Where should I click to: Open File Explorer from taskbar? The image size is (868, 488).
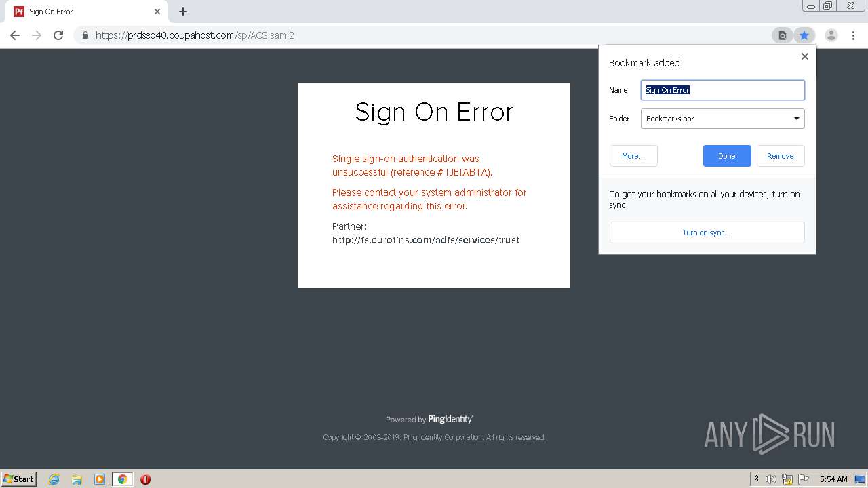[x=77, y=479]
